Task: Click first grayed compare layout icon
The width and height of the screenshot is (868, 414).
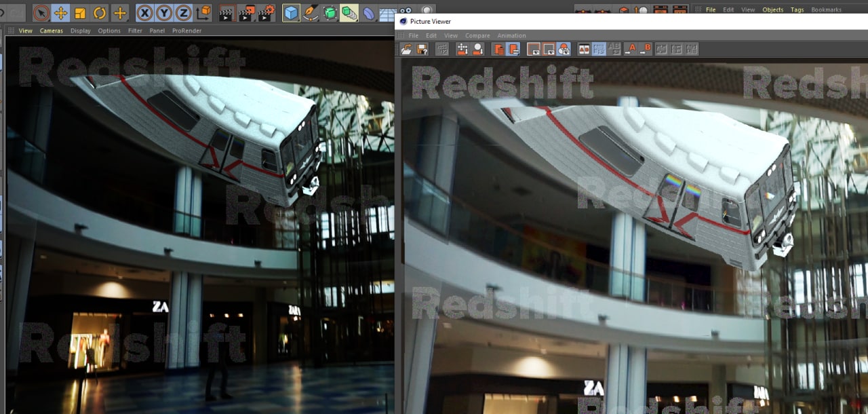Action: (x=662, y=49)
